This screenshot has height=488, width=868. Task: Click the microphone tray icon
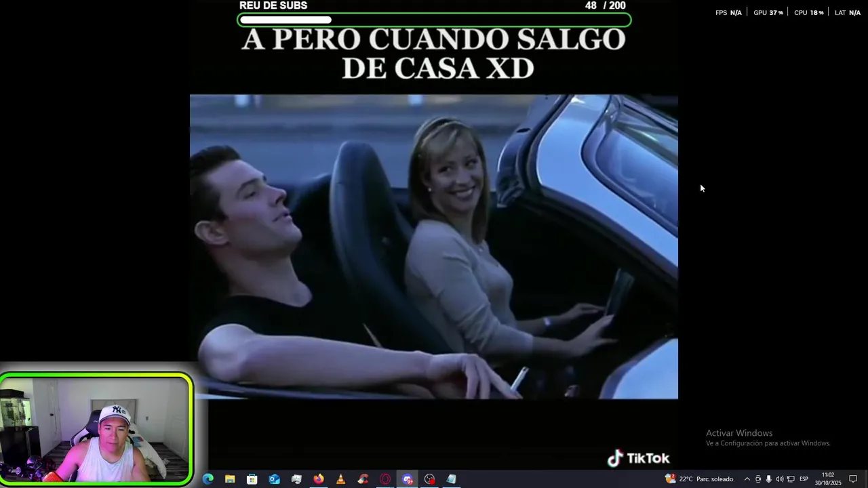click(x=768, y=479)
